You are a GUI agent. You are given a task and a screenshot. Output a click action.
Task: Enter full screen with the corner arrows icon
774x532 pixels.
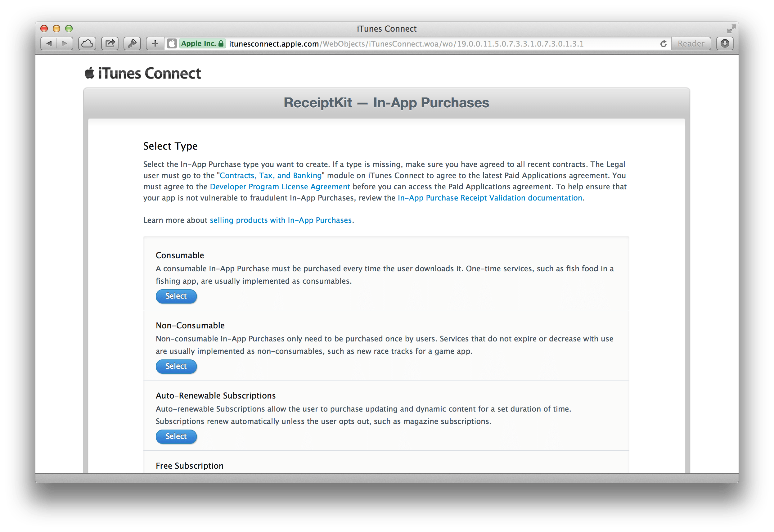(731, 29)
